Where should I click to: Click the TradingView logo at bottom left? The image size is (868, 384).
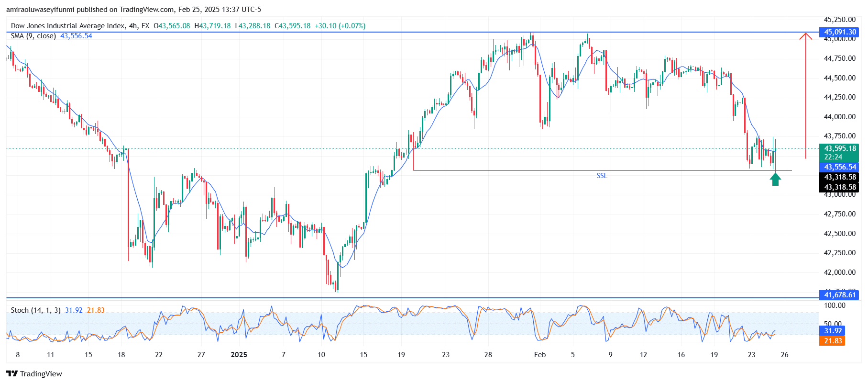coord(34,374)
